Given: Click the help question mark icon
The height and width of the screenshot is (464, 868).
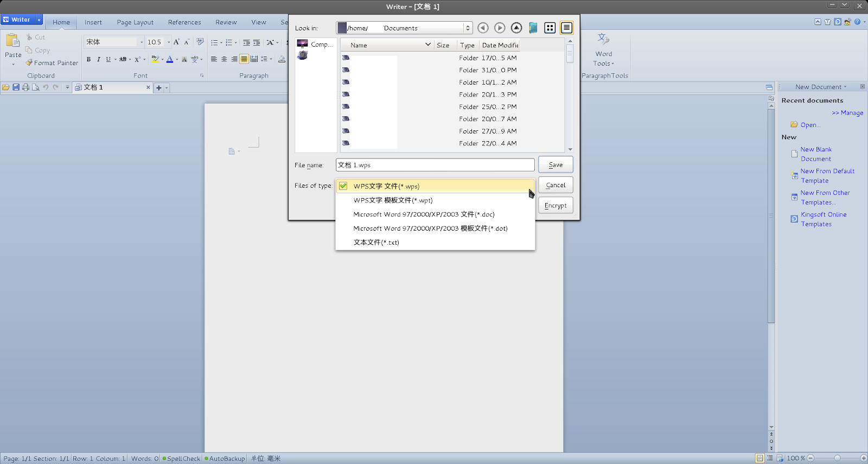Looking at the screenshot, I should [857, 22].
